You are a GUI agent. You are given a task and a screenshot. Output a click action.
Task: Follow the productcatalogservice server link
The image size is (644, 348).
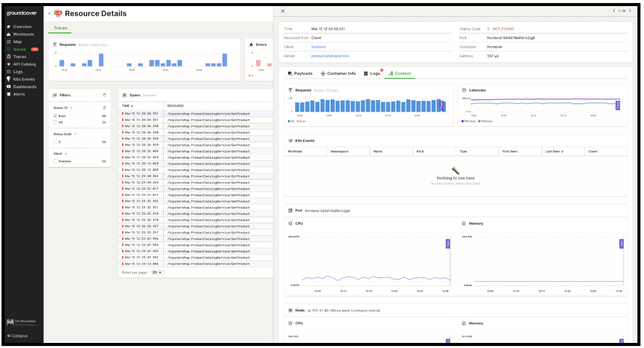(330, 56)
